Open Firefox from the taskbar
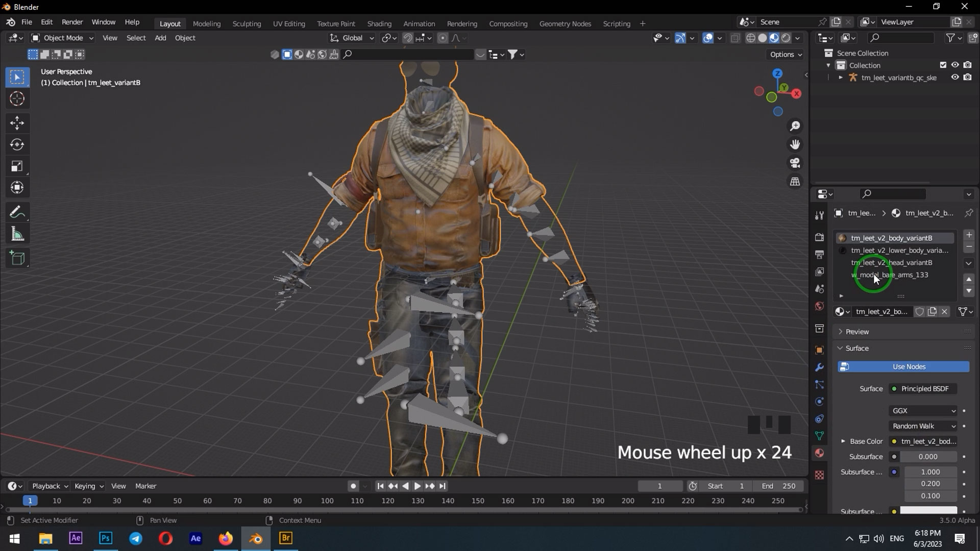This screenshot has width=980, height=551. tap(226, 538)
